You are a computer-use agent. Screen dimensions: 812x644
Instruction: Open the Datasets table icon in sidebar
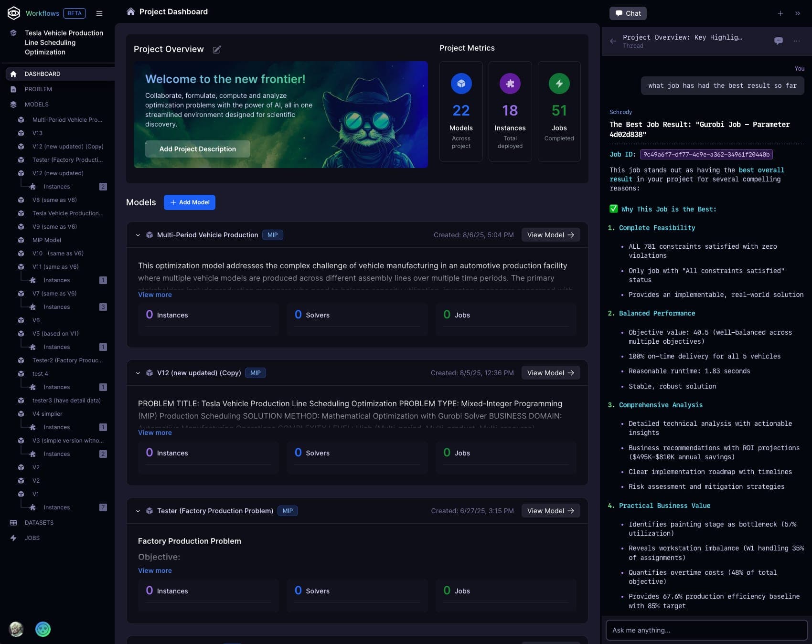(13, 523)
